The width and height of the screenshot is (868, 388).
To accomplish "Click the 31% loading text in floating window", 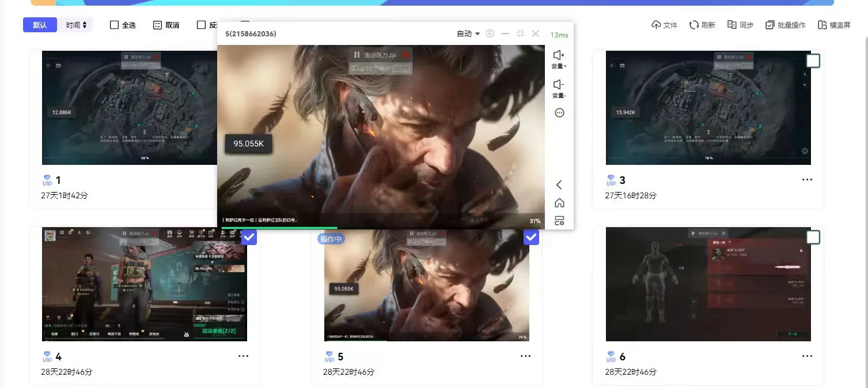I will tap(535, 221).
